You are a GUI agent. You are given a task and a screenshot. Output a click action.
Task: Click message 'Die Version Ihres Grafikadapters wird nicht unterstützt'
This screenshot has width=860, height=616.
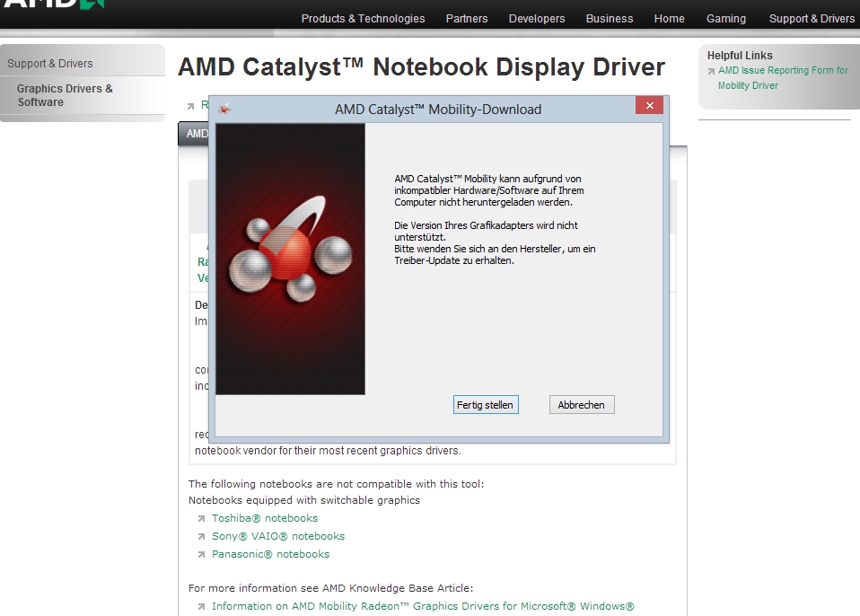click(486, 231)
